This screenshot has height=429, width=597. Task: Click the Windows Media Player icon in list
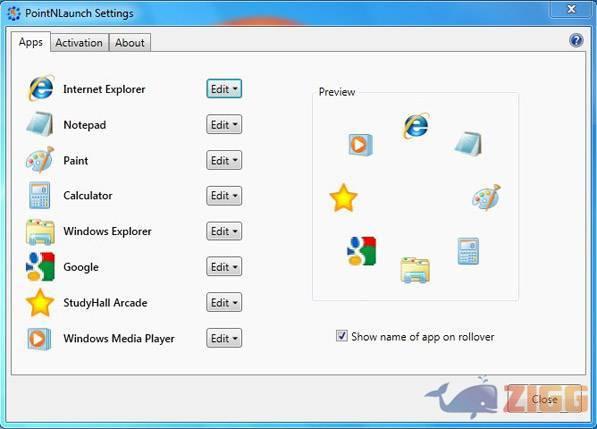(x=39, y=338)
